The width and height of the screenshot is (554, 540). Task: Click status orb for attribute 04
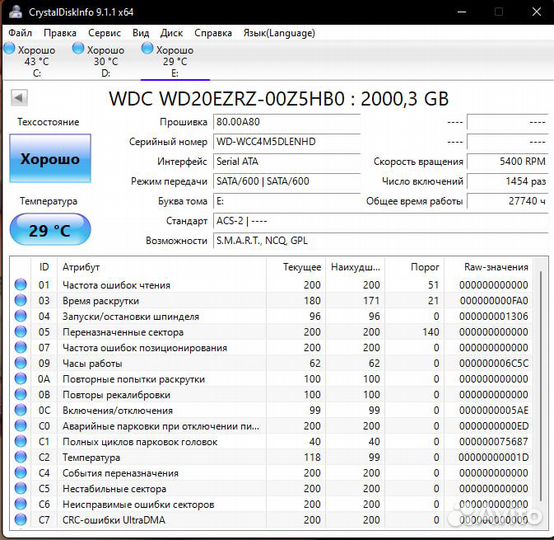coord(21,316)
